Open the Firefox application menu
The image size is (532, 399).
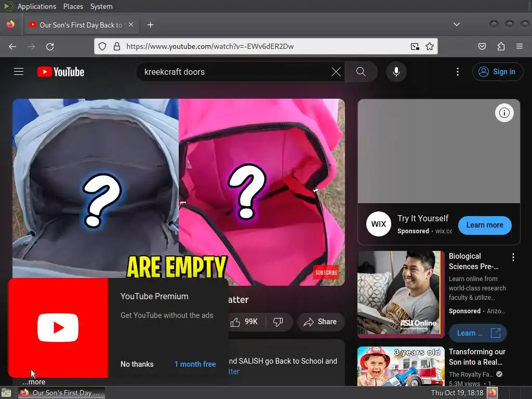click(519, 46)
